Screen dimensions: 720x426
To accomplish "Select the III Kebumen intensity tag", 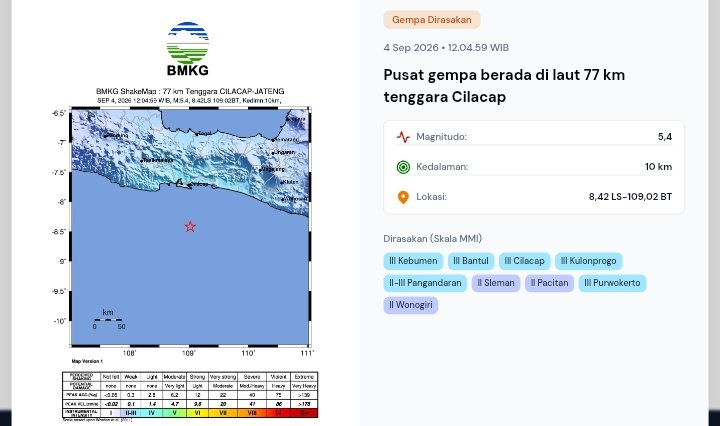I will pyautogui.click(x=413, y=261).
